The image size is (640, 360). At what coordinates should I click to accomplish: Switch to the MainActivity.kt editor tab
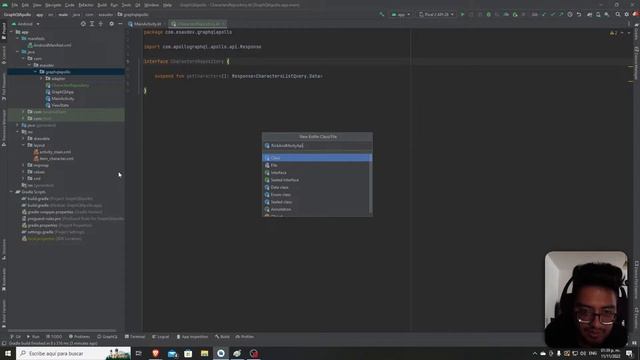coord(144,24)
